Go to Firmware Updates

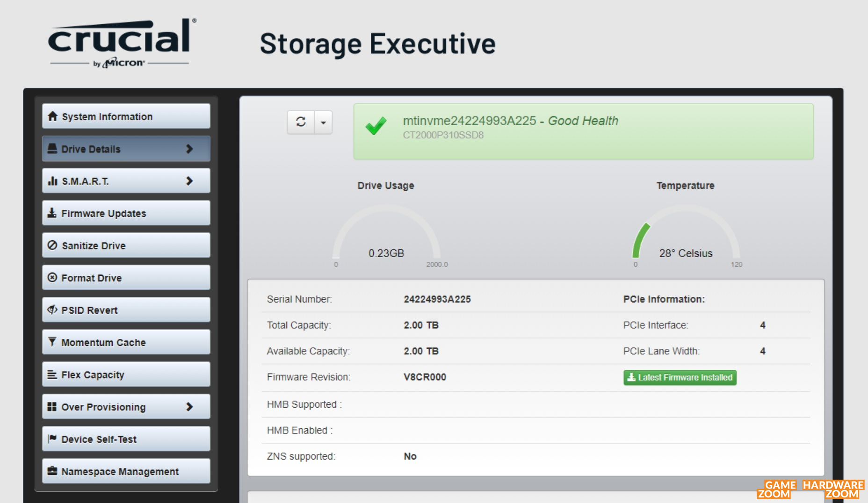coord(126,213)
